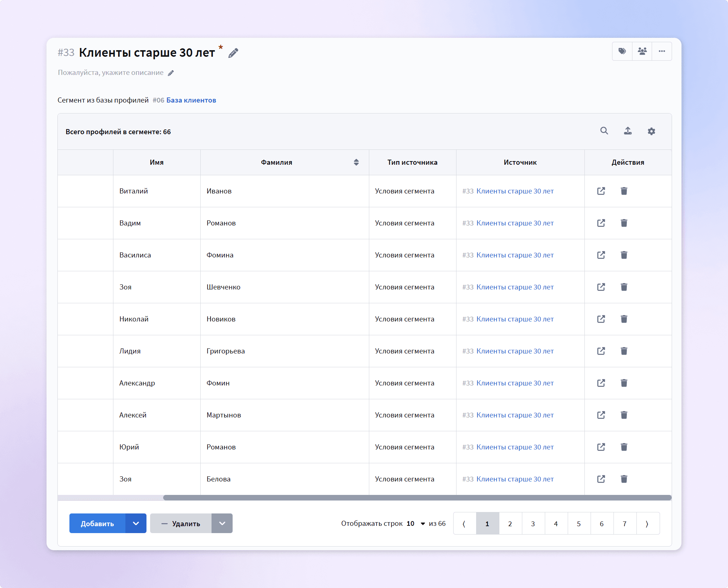Delete Виталий Иванов row
The image size is (728, 588).
point(624,191)
